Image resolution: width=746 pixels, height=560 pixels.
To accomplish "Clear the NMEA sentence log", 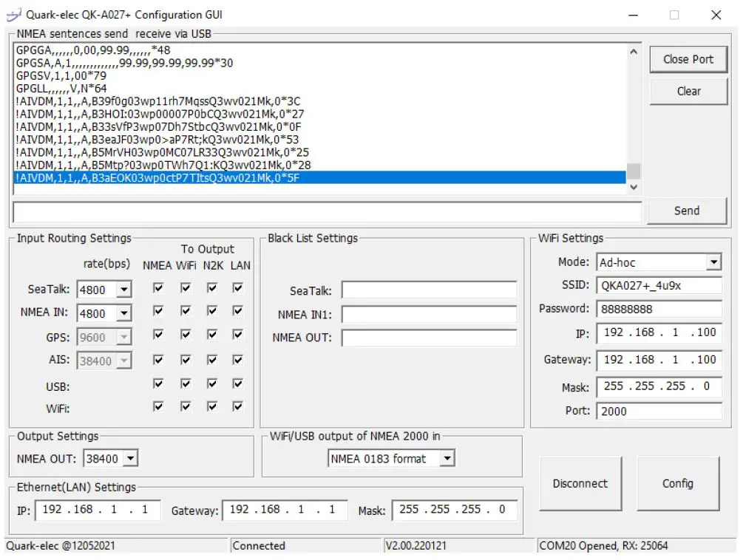I will coord(688,91).
